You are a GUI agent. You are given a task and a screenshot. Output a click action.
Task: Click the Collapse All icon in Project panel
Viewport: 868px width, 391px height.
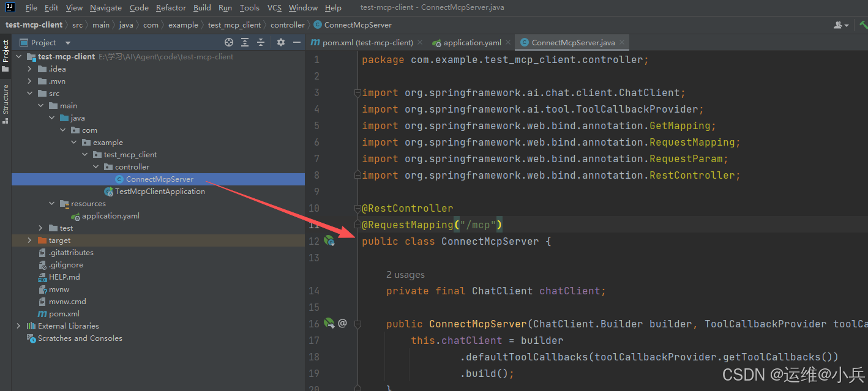[261, 42]
